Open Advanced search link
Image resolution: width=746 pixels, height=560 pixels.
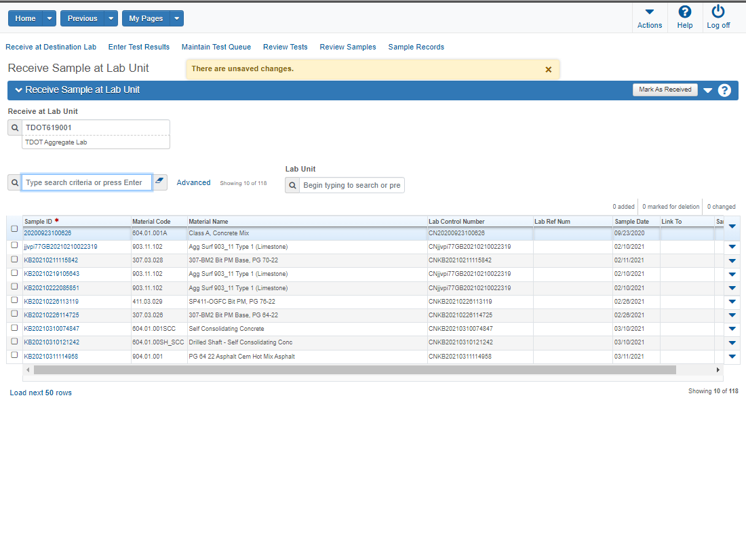tap(194, 182)
